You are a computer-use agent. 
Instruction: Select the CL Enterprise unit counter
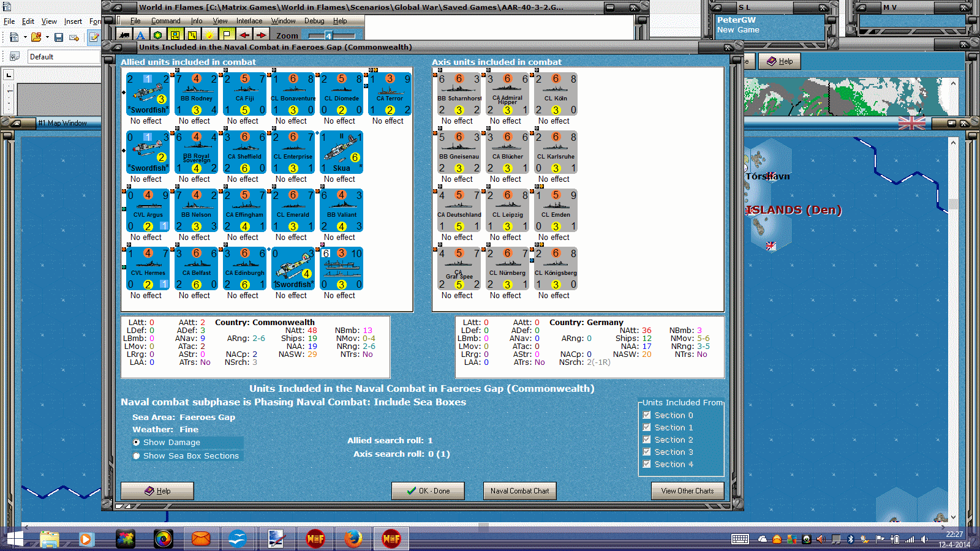(293, 152)
